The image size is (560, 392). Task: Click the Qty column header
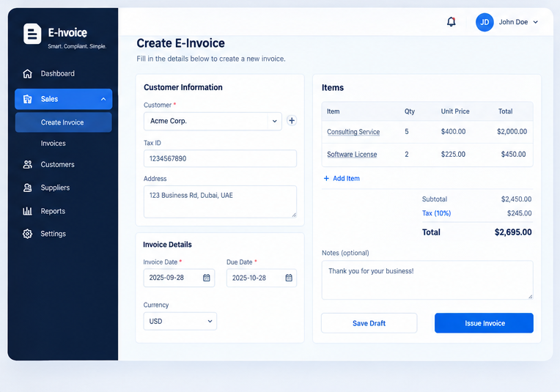tap(410, 111)
